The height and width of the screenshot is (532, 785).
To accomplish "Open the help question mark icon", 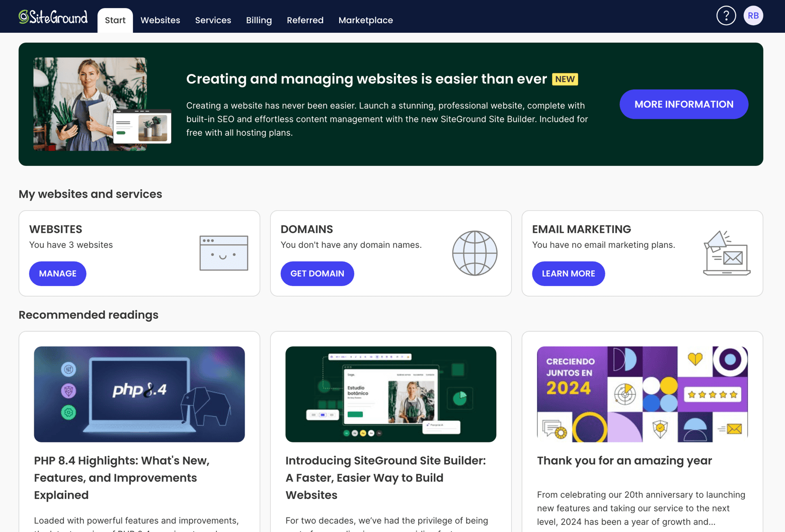I will (x=726, y=16).
